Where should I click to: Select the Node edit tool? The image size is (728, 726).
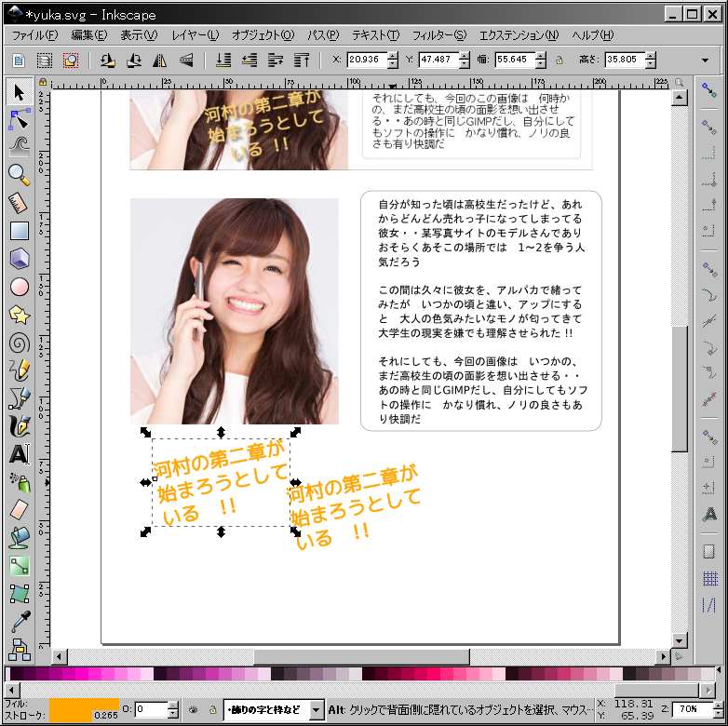19,120
